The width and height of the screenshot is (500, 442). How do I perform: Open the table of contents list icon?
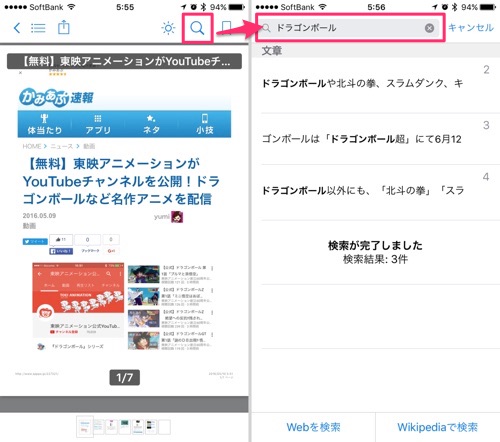tap(38, 28)
